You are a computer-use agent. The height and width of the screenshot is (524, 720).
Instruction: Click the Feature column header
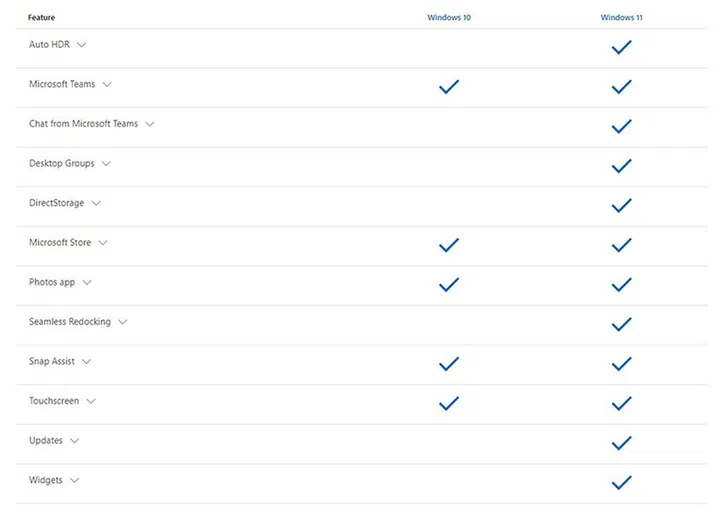pyautogui.click(x=42, y=17)
